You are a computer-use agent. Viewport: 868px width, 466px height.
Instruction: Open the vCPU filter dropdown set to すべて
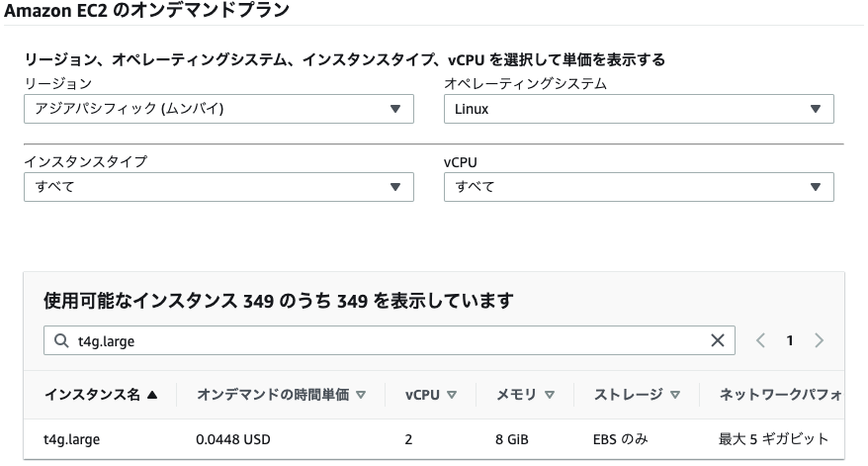639,187
